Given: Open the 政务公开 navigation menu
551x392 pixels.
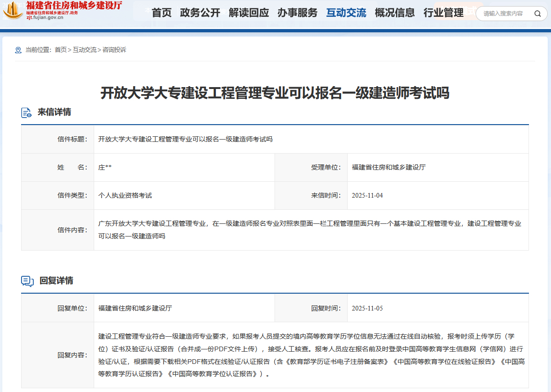Looking at the screenshot, I should pos(200,13).
